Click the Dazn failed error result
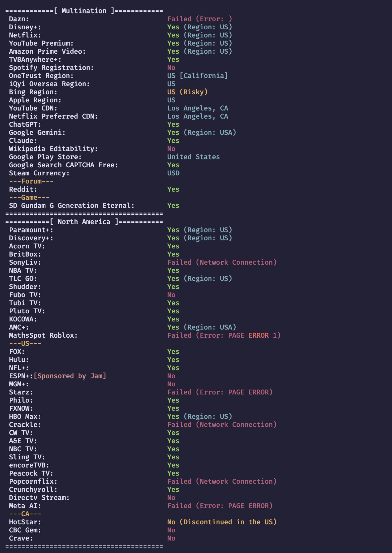The image size is (392, 553). coord(200,19)
